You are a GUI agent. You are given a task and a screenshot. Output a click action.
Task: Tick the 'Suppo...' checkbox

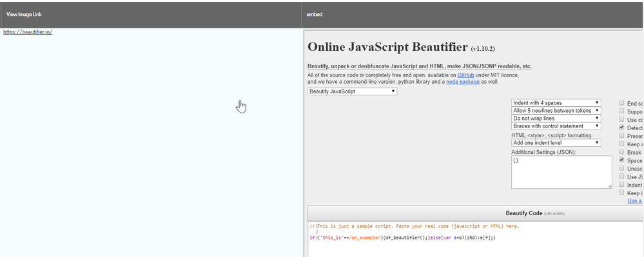622,111
